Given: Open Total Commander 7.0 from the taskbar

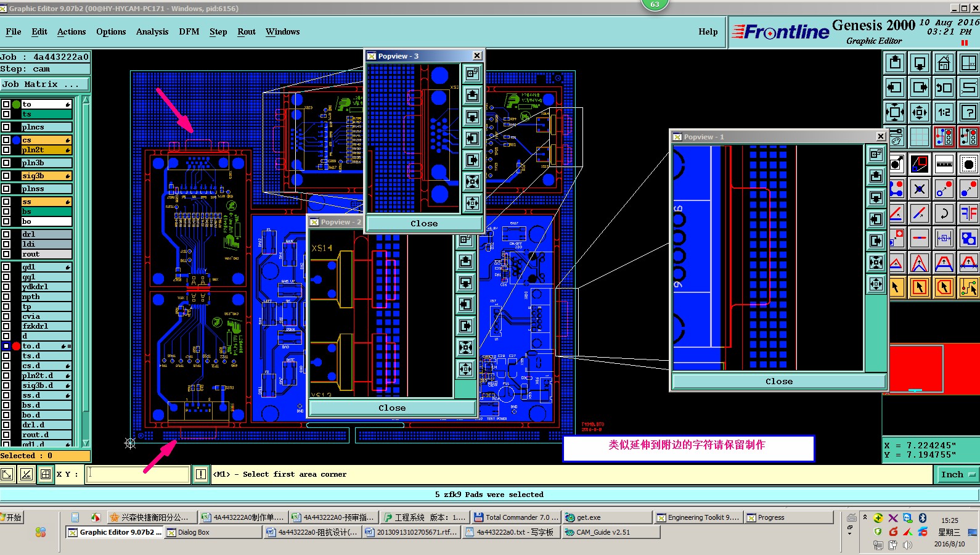Looking at the screenshot, I should coord(516,517).
